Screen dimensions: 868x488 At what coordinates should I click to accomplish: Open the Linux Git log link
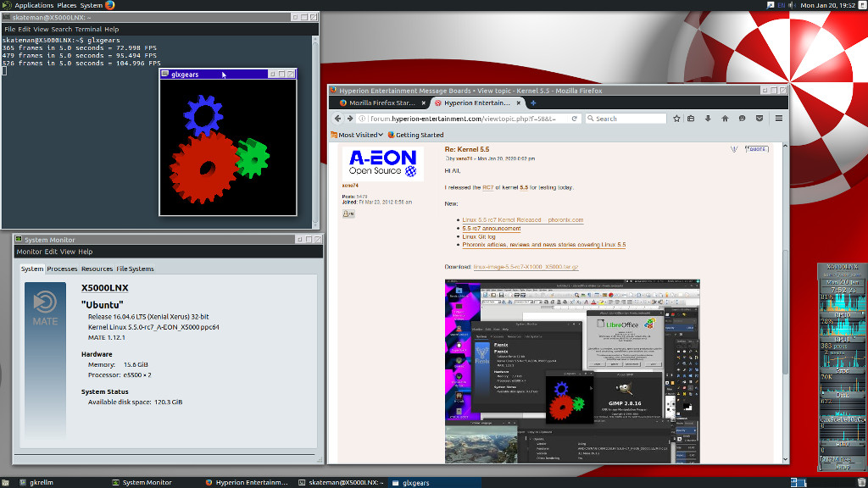click(x=479, y=236)
